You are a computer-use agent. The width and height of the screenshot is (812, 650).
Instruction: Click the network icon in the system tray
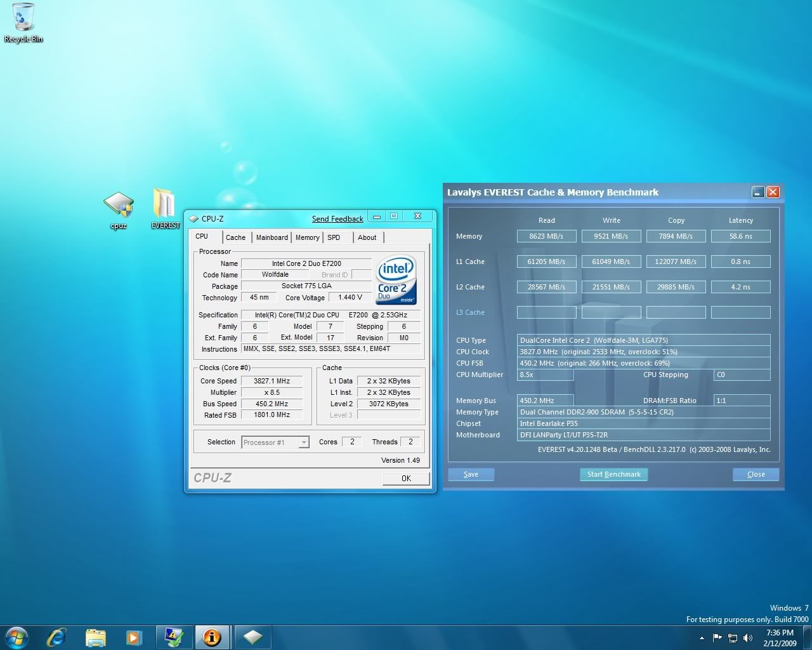click(733, 638)
